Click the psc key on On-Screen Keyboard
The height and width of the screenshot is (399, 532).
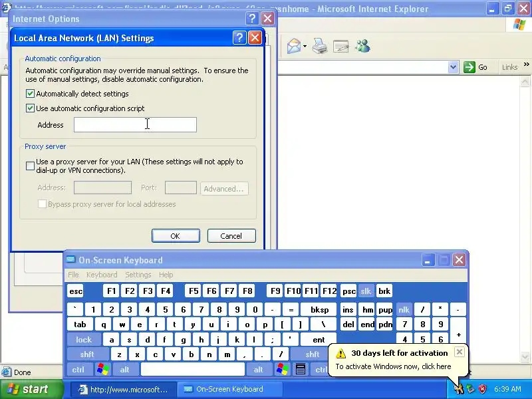point(348,291)
